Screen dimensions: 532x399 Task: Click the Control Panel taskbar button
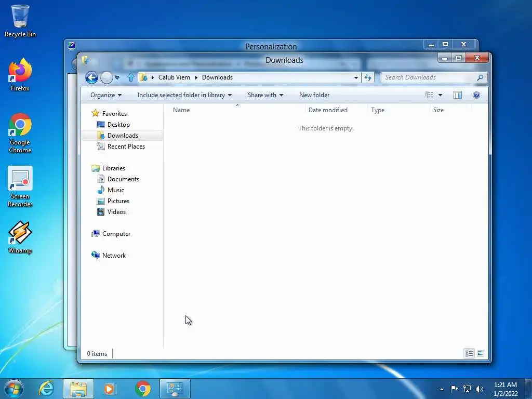(175, 389)
